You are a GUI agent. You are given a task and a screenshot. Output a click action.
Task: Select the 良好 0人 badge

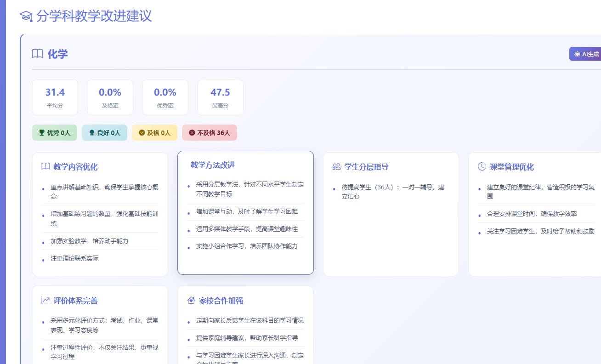pos(104,133)
